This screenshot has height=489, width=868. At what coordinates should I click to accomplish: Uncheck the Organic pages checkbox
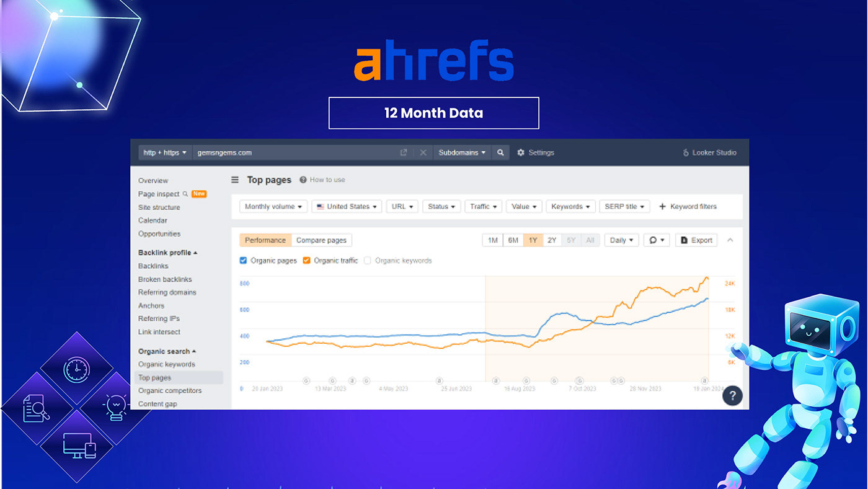[243, 261]
